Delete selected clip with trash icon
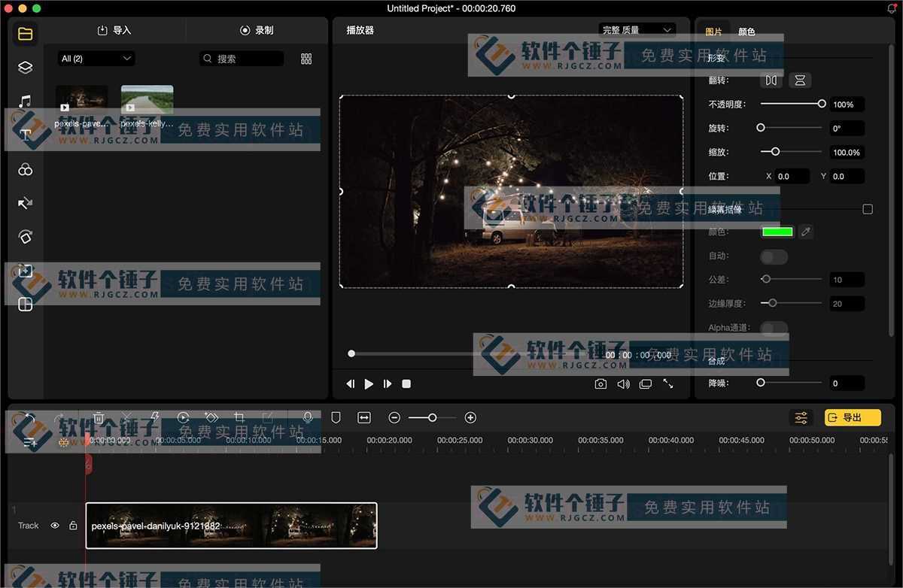 click(98, 417)
